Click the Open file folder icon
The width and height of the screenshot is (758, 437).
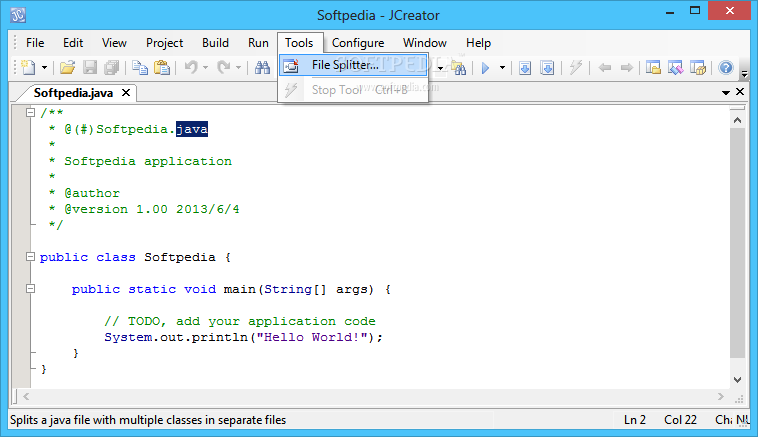(x=67, y=67)
